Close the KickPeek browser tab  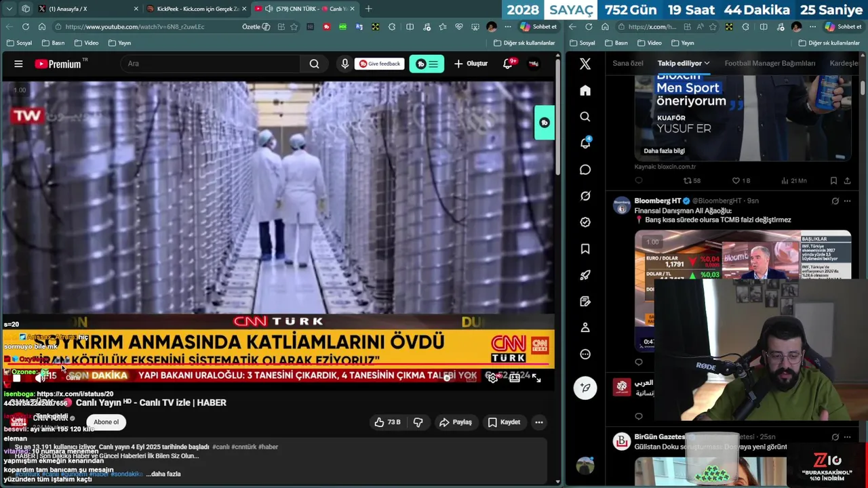point(244,9)
